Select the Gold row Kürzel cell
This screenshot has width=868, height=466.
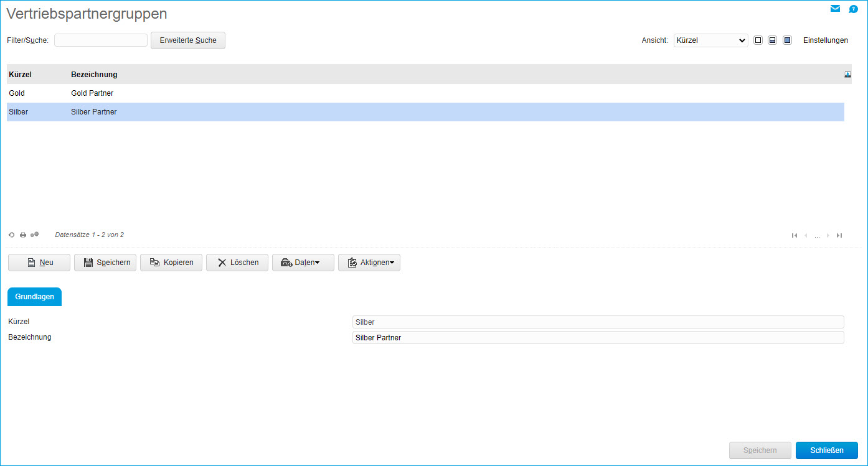tap(17, 93)
